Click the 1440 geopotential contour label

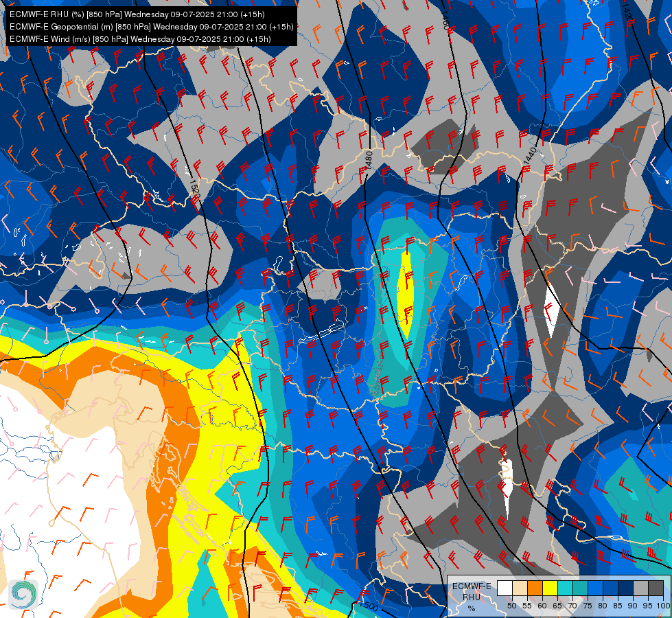pyautogui.click(x=530, y=155)
